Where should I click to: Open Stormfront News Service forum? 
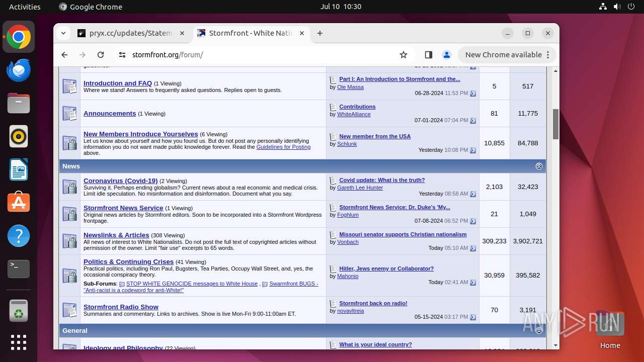(123, 208)
